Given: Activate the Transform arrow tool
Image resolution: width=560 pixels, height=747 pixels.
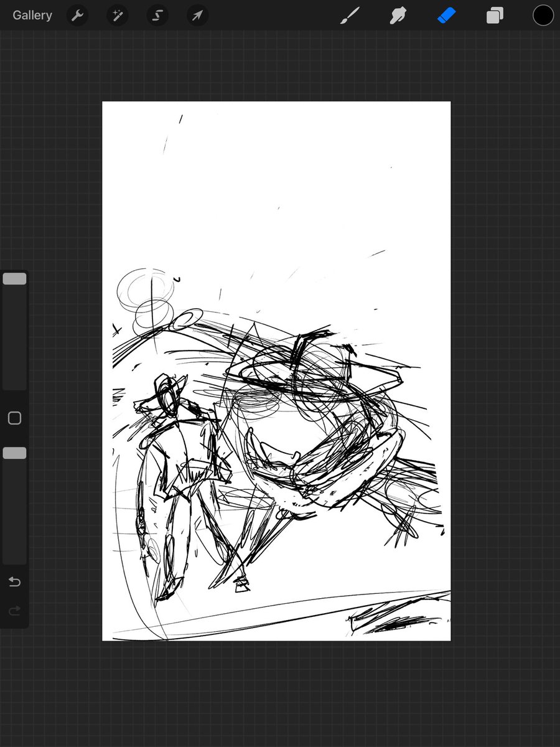Looking at the screenshot, I should point(197,16).
